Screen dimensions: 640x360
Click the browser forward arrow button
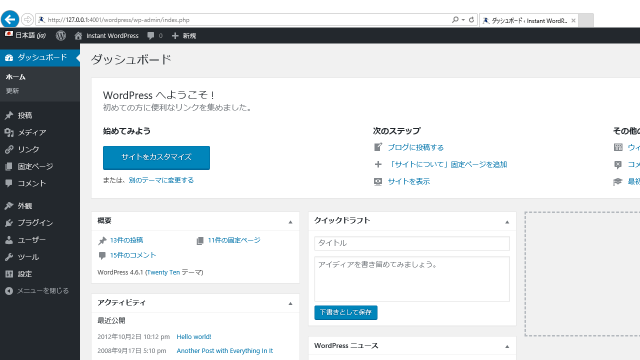[x=27, y=19]
